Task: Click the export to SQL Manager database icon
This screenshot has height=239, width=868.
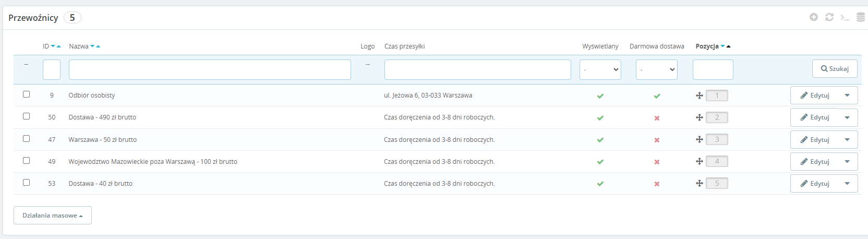Action: click(x=861, y=17)
